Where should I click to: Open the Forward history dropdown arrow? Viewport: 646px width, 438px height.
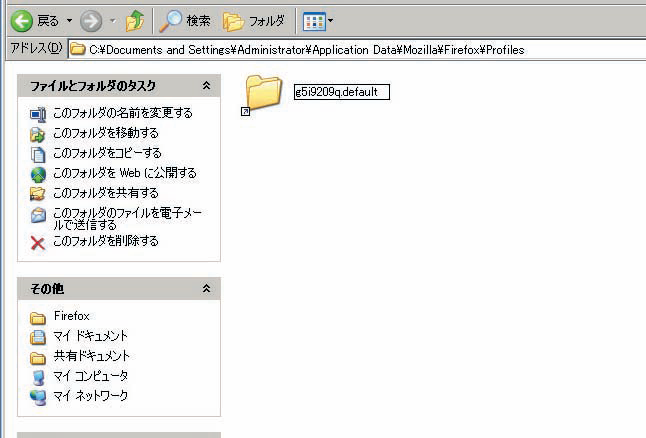(112, 20)
